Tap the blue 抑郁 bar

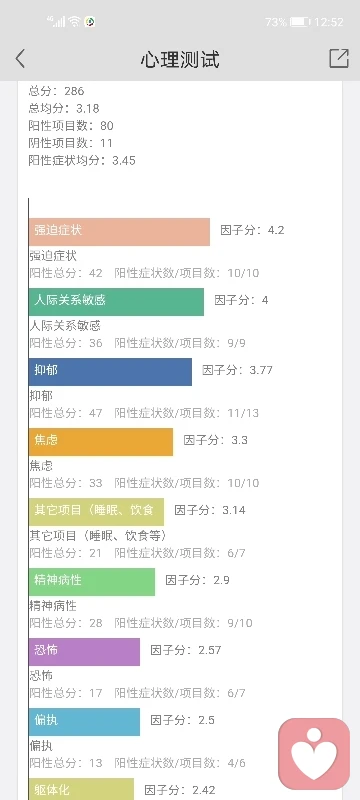point(110,371)
